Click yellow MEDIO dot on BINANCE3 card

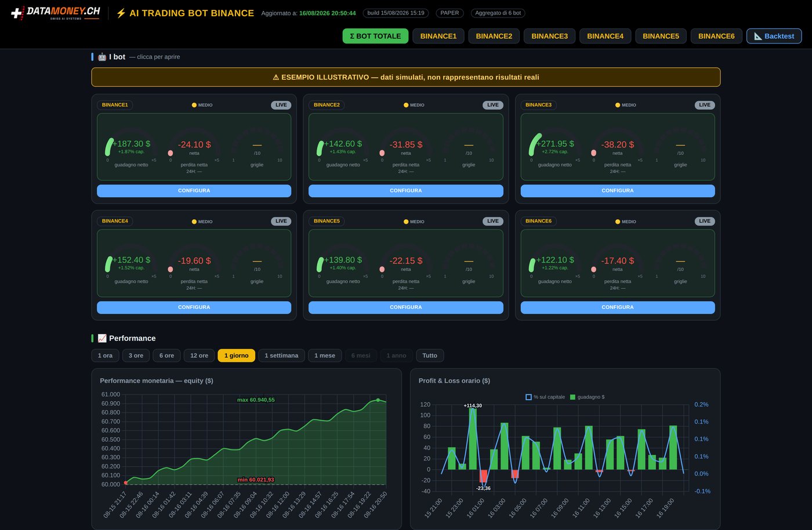[618, 105]
